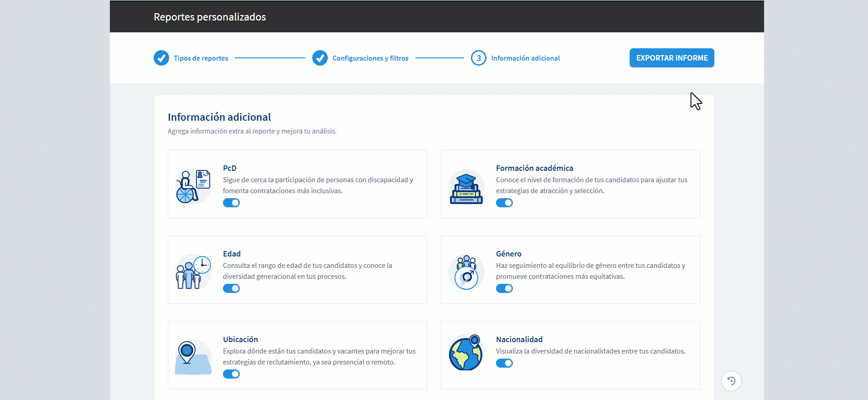
Task: Switch off the Ubicación toggle
Action: 231,374
